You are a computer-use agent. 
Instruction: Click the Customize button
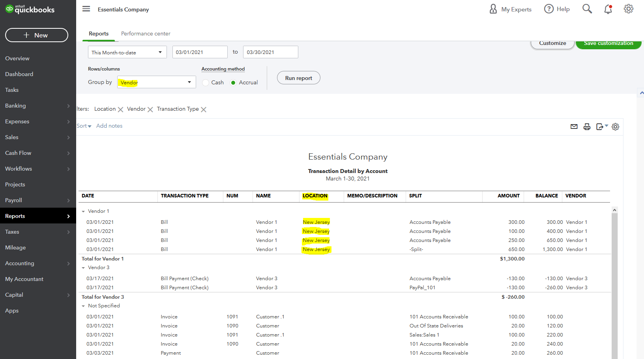coord(552,44)
